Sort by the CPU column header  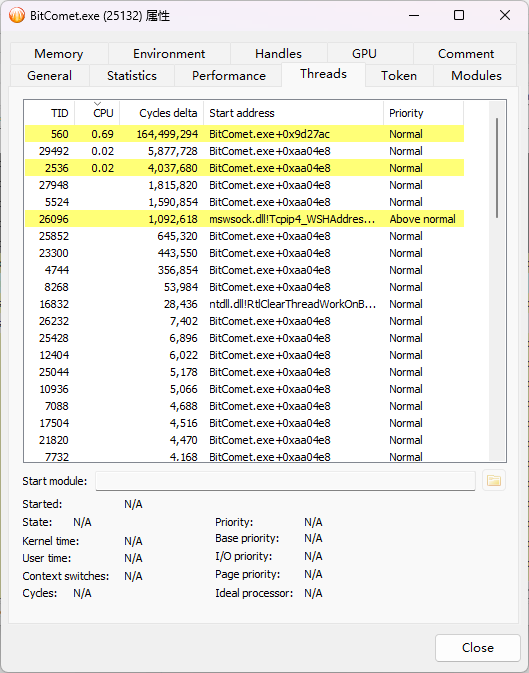point(97,113)
